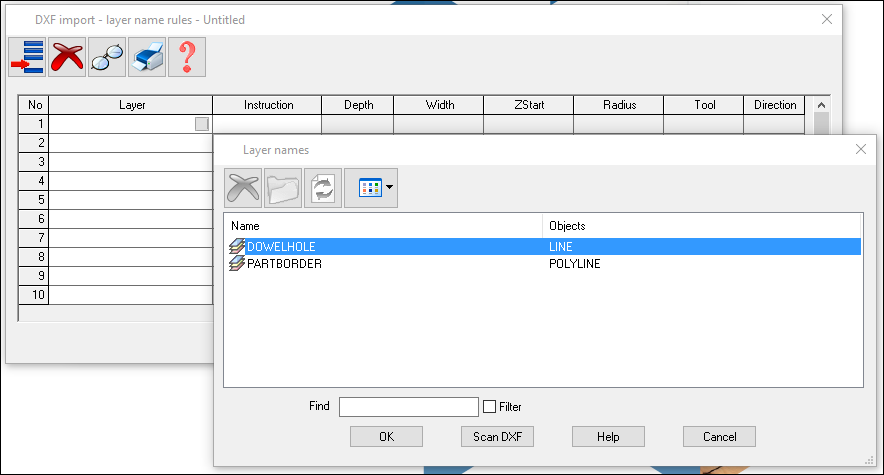Click the Cancel button
This screenshot has height=475, width=884.
[x=719, y=437]
